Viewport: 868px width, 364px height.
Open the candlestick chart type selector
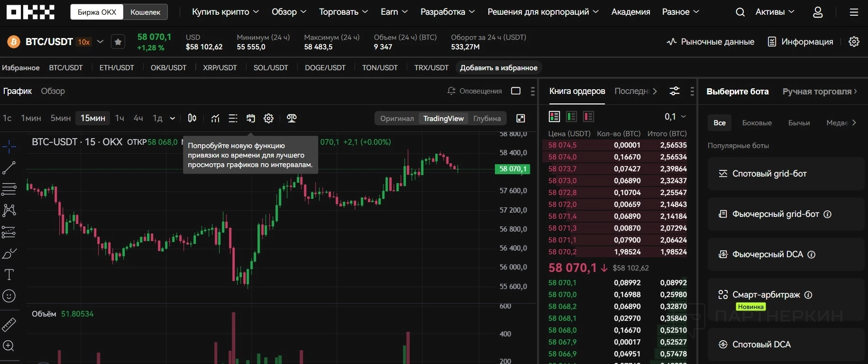192,118
